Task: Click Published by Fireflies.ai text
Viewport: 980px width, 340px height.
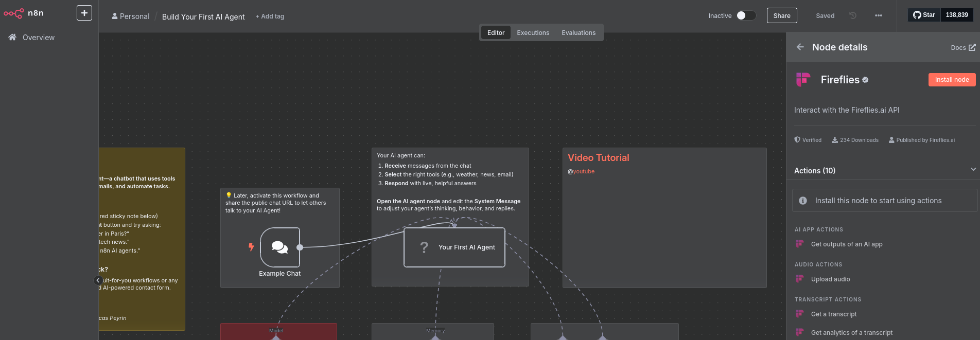Action: tap(925, 140)
